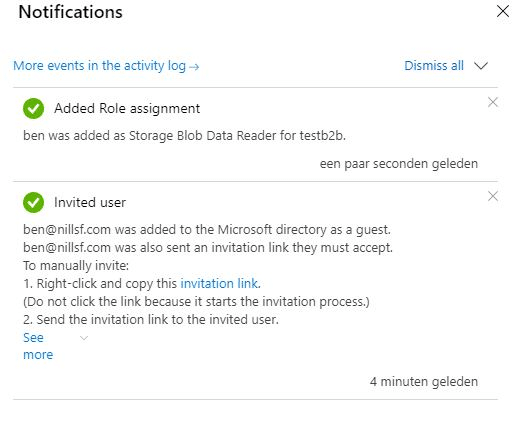Select the Added Role assignment title

click(127, 109)
